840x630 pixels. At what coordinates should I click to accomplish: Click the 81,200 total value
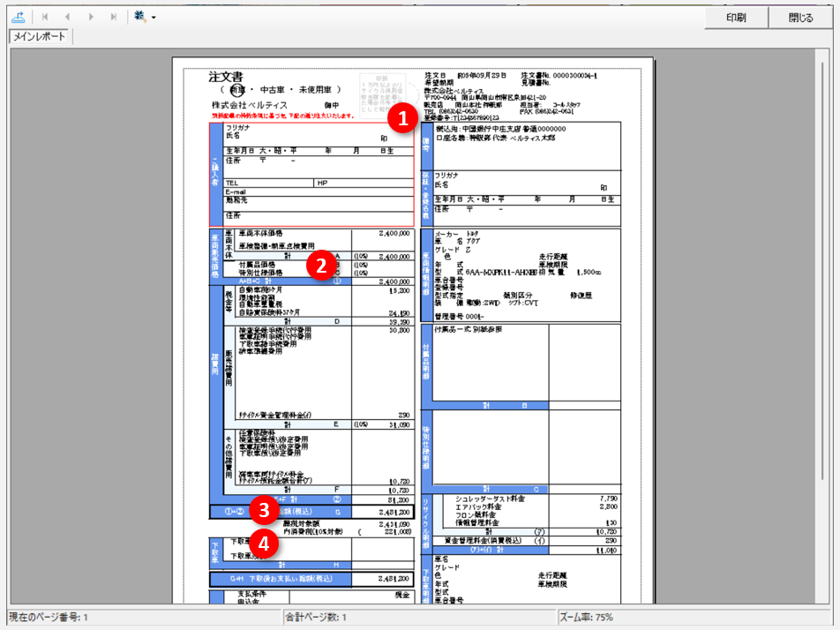click(399, 499)
